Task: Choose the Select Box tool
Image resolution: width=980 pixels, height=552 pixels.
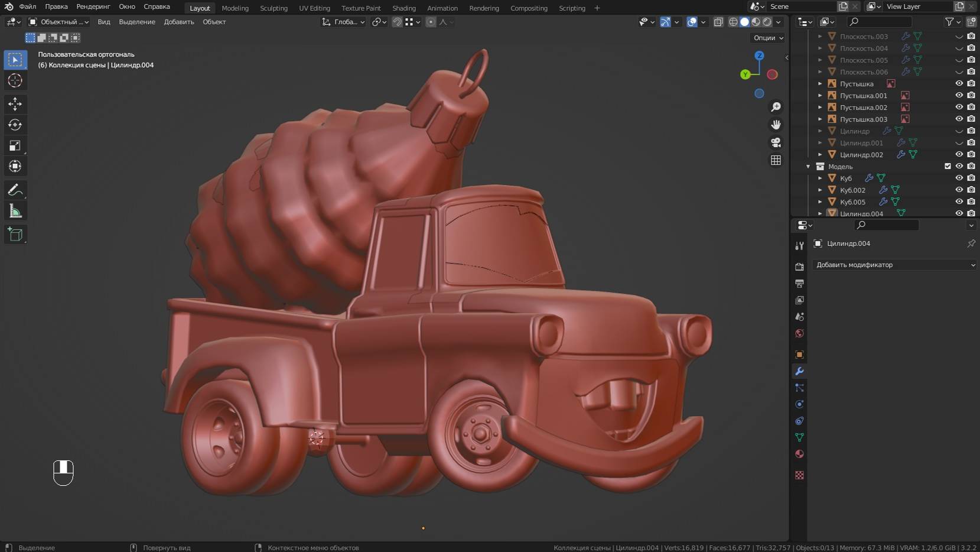Action: tap(15, 60)
